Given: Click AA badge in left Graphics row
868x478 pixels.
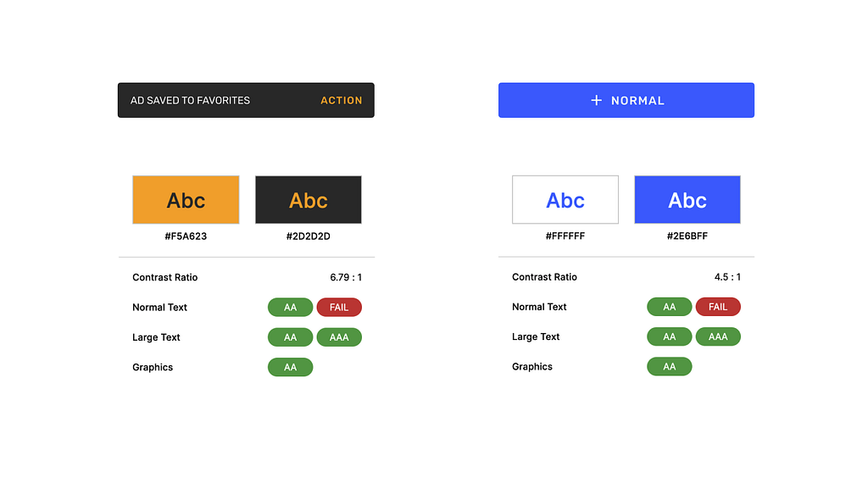Looking at the screenshot, I should click(290, 367).
